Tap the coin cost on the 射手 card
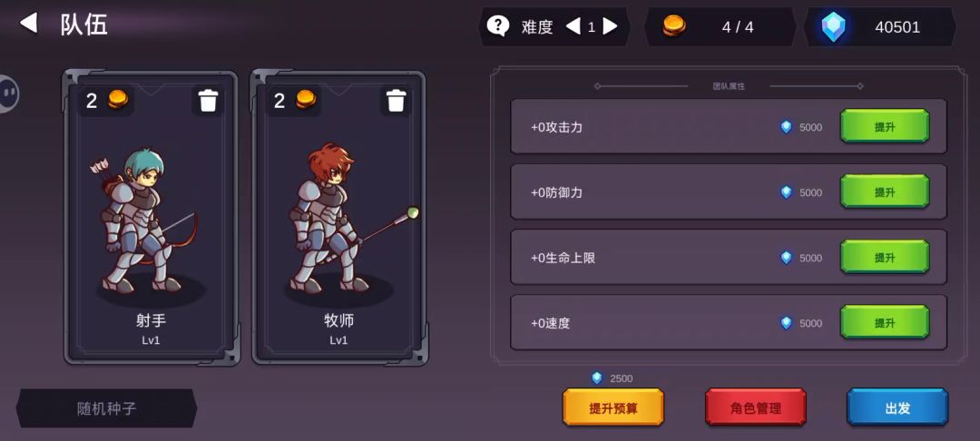The height and width of the screenshot is (441, 980). (106, 100)
